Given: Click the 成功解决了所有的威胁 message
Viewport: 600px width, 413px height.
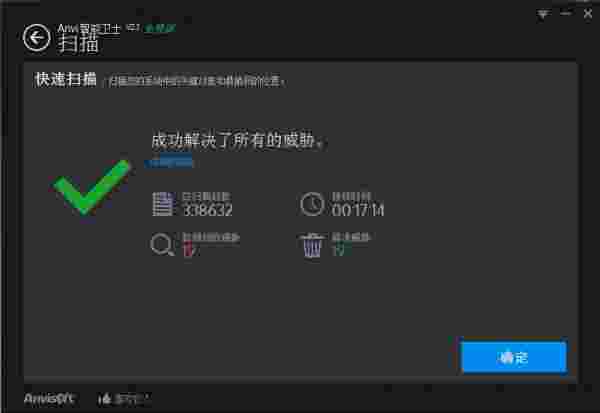Looking at the screenshot, I should (x=238, y=140).
